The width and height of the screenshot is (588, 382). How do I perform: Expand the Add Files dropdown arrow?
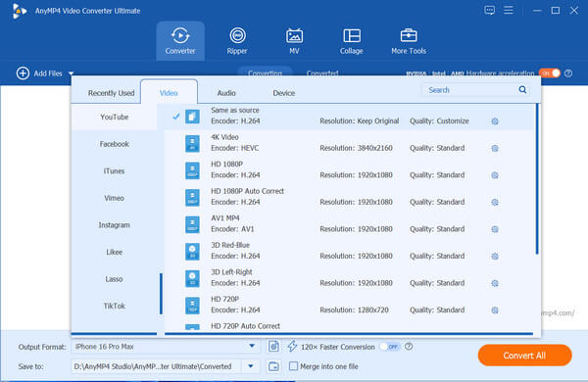(x=72, y=73)
